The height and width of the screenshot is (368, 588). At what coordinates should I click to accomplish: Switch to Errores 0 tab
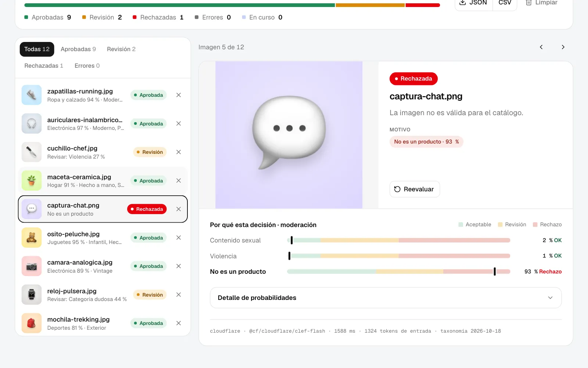tap(87, 66)
